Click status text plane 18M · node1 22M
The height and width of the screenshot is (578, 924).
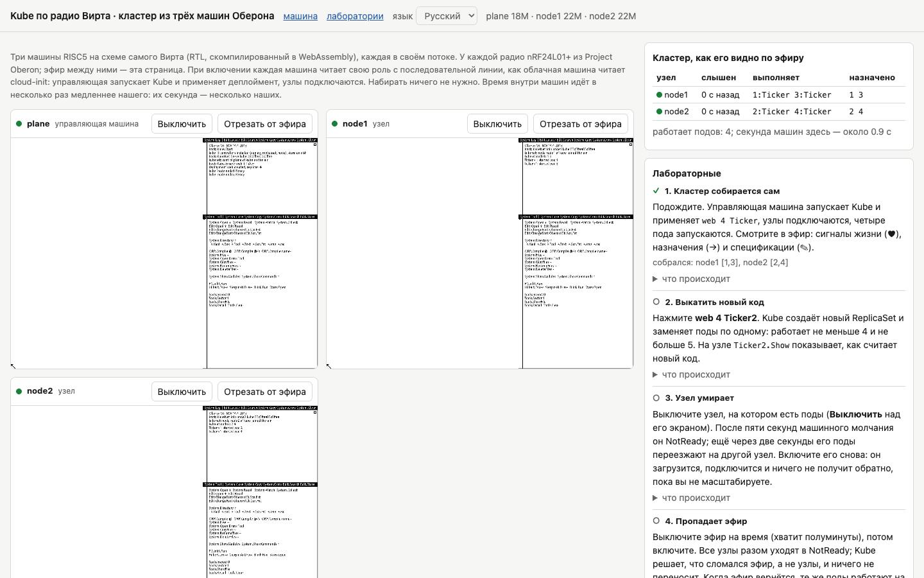coord(561,16)
